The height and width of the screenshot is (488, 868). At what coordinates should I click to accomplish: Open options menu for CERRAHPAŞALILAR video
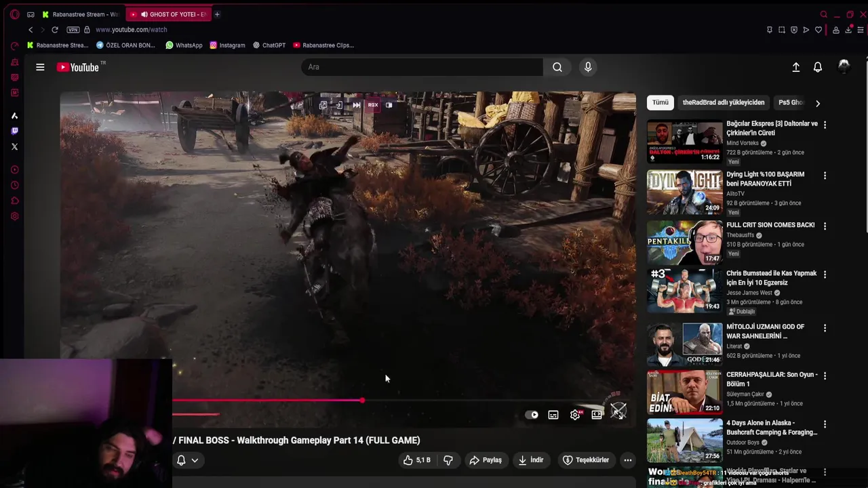coord(825,375)
